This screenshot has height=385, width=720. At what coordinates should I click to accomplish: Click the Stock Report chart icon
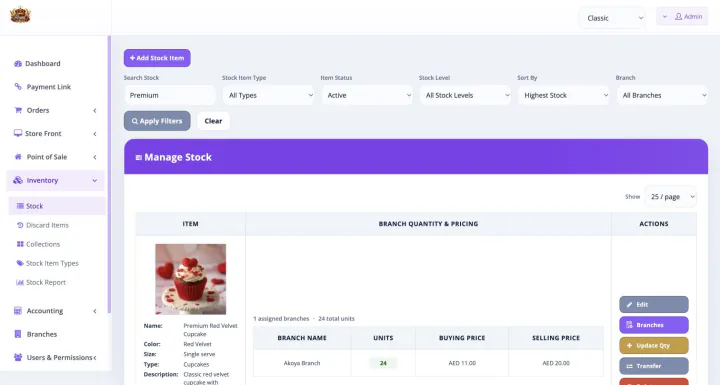(20, 282)
